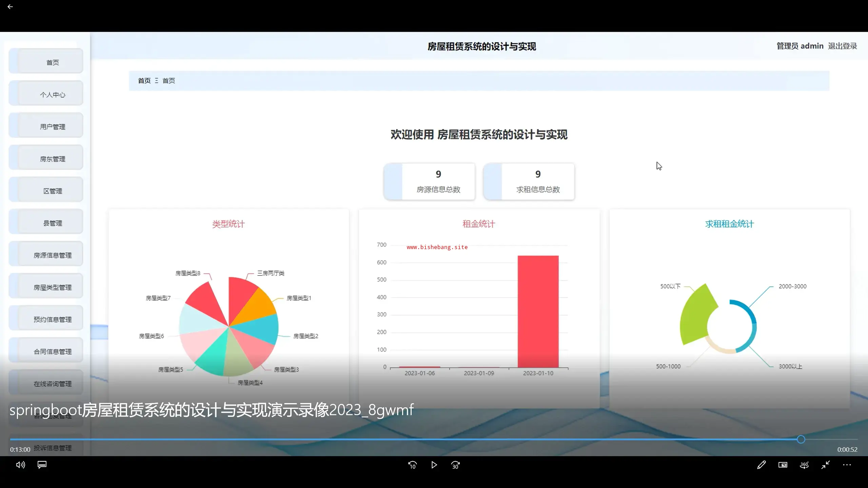Click the 2023-01-10 red bar

538,312
